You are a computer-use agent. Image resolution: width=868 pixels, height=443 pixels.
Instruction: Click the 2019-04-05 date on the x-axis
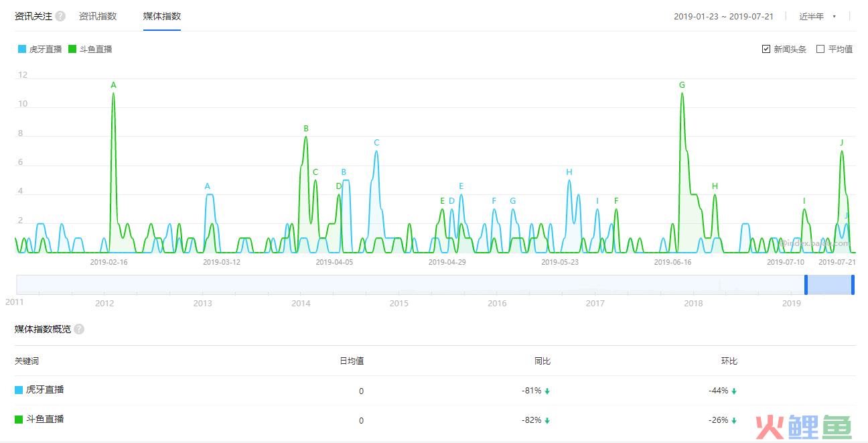point(334,262)
